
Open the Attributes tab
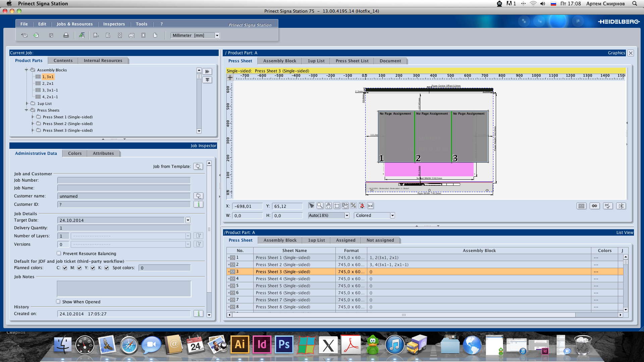(x=103, y=154)
